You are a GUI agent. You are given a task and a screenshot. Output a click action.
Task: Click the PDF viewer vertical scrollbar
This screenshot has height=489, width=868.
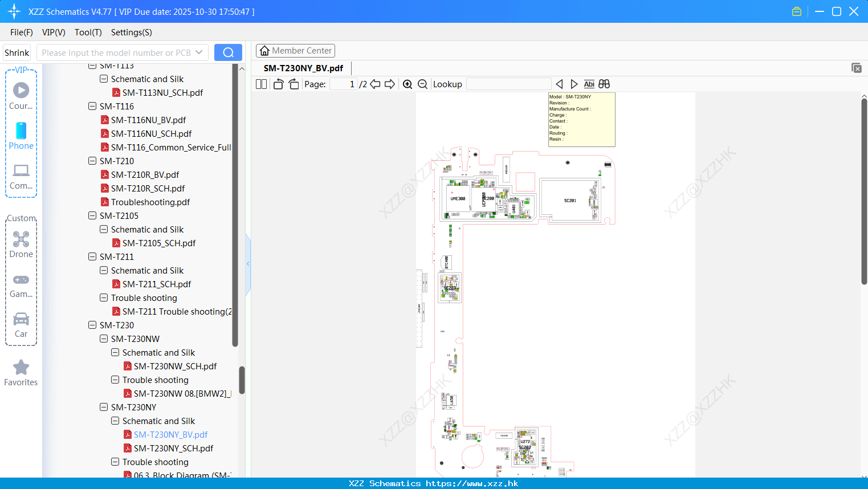pos(864,191)
